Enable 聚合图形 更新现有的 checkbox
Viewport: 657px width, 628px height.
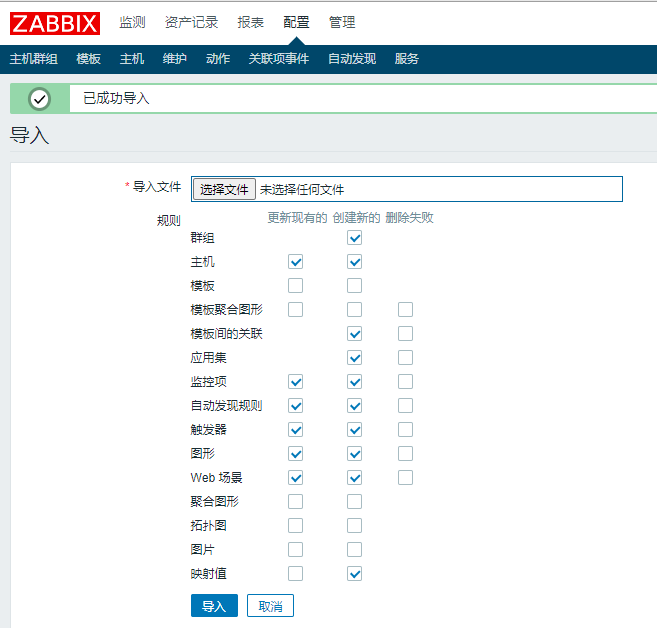click(295, 501)
